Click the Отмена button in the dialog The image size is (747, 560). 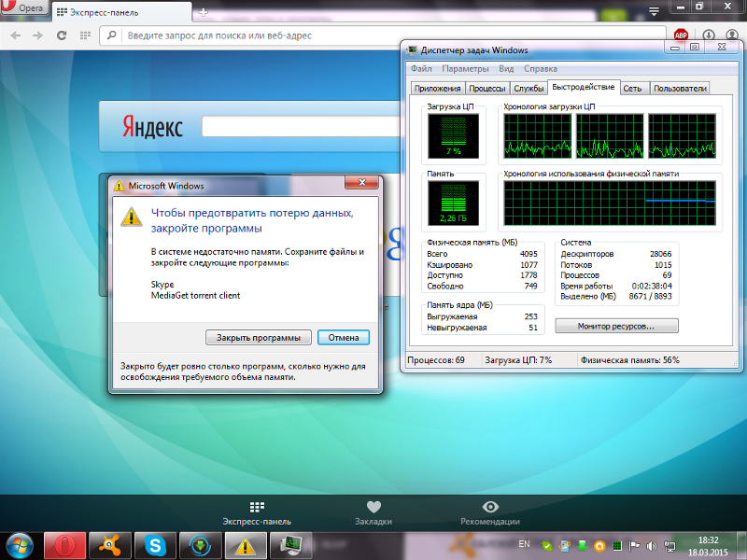point(344,338)
